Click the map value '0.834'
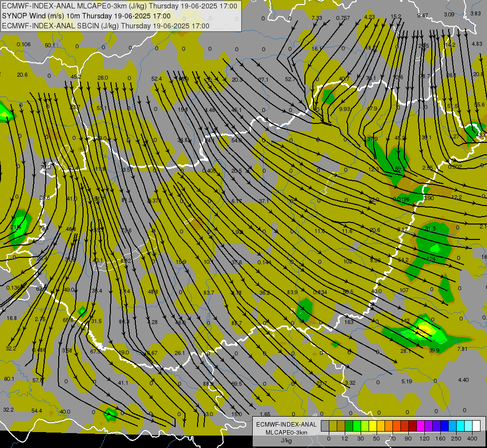 pyautogui.click(x=320, y=292)
